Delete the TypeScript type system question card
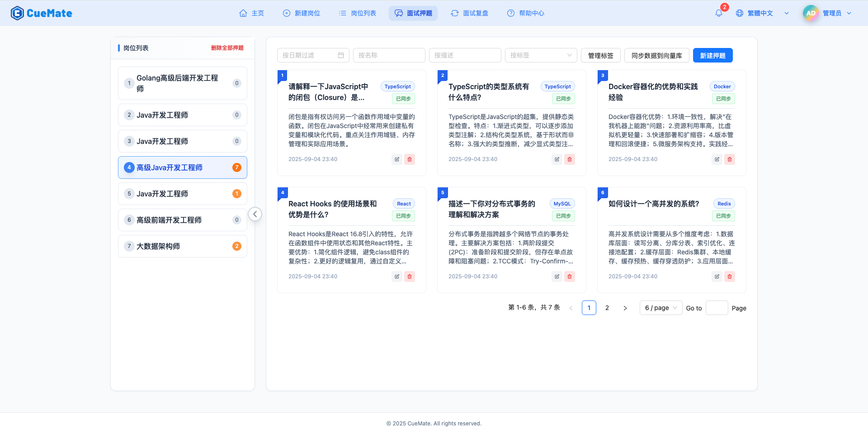Viewport: 868px width, 434px height. coord(569,159)
